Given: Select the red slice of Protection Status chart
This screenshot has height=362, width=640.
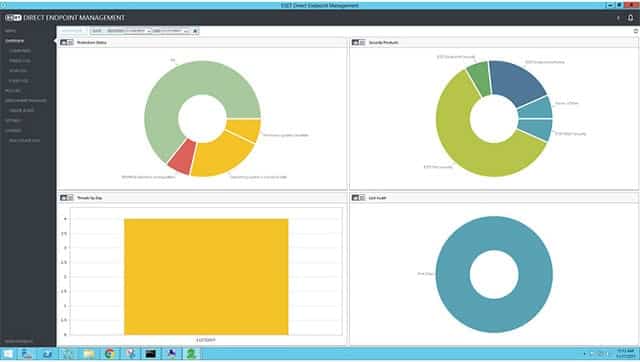Looking at the screenshot, I should click(183, 157).
